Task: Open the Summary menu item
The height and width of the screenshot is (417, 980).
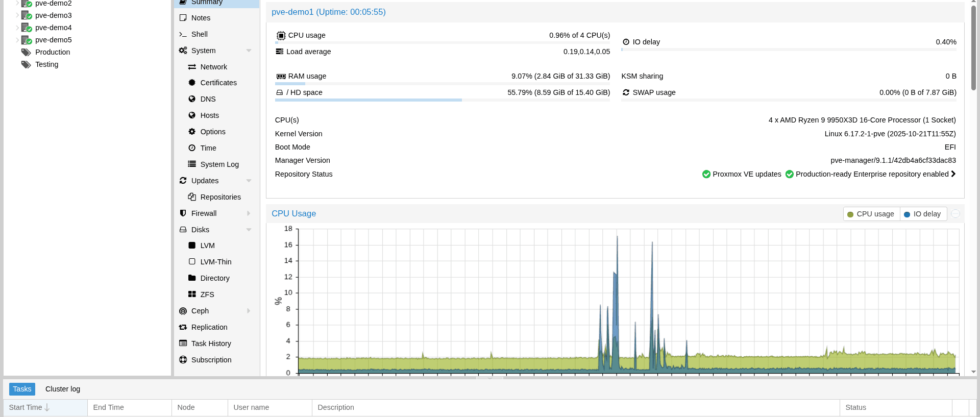Action: coord(216,3)
